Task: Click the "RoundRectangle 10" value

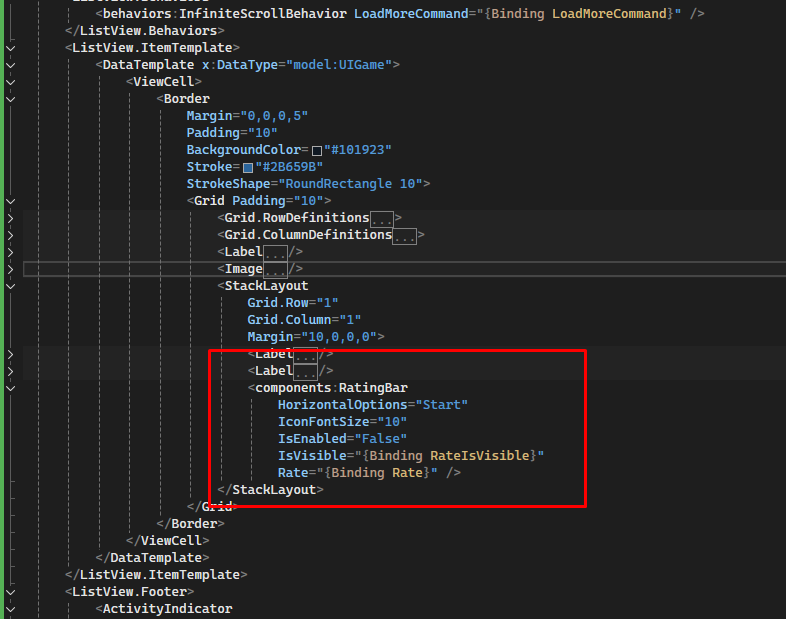Action: point(350,184)
